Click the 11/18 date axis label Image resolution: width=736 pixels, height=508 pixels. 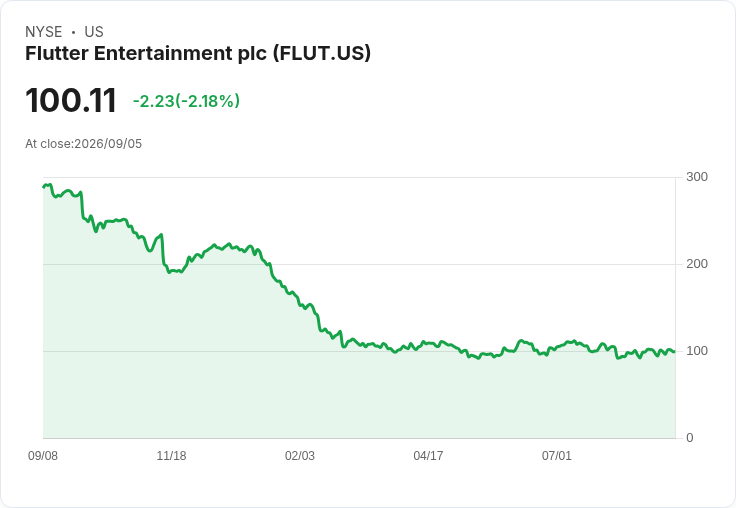[171, 455]
